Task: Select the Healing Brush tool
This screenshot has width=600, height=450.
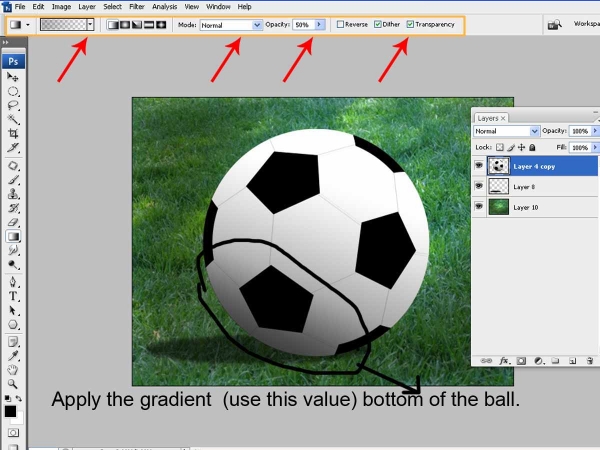Action: [x=13, y=166]
